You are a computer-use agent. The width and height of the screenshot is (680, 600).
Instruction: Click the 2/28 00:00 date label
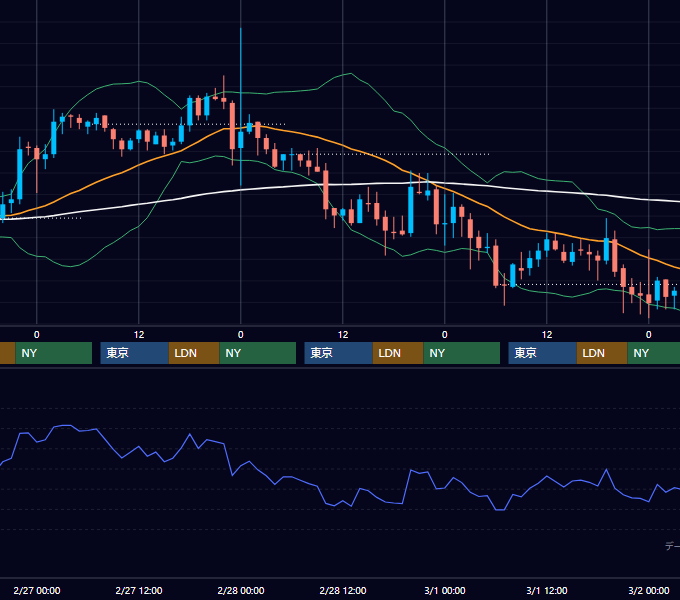point(241,590)
